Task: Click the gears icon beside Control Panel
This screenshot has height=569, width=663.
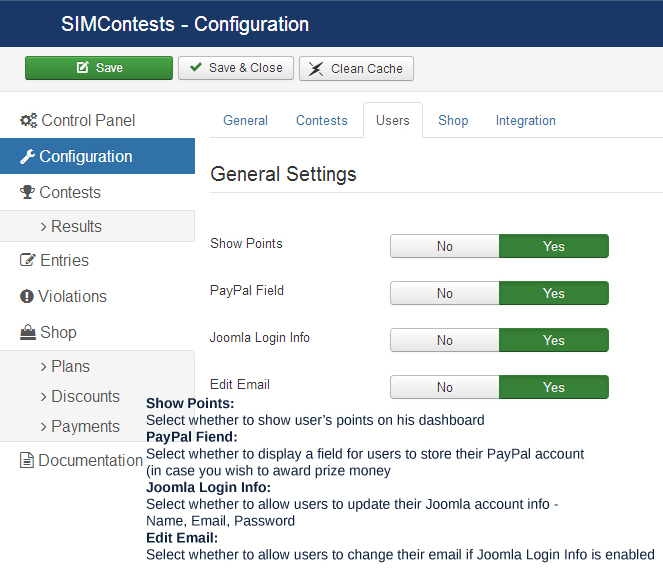Action: pos(28,121)
